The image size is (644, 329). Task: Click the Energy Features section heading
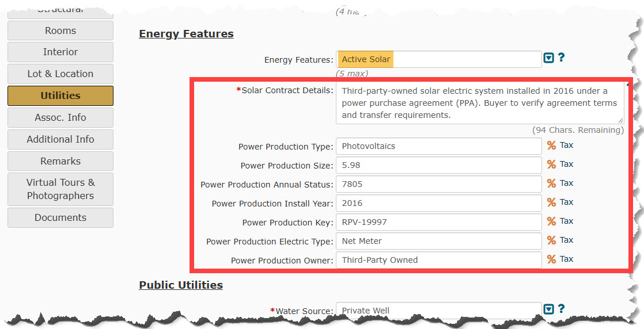click(x=186, y=33)
